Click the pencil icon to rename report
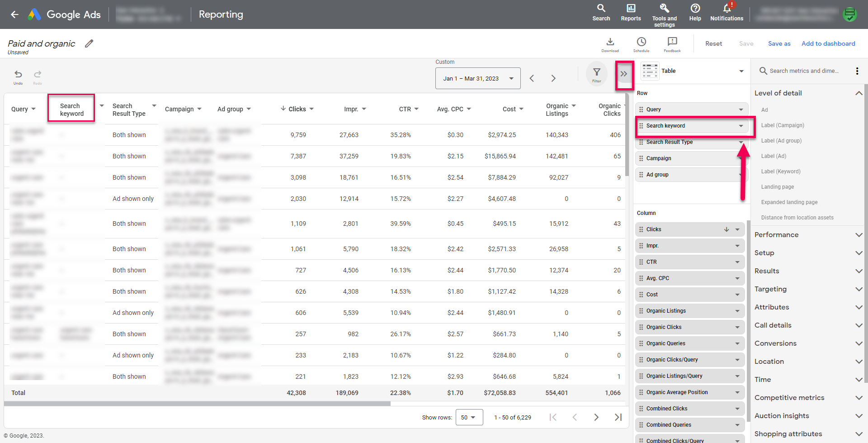 [89, 43]
